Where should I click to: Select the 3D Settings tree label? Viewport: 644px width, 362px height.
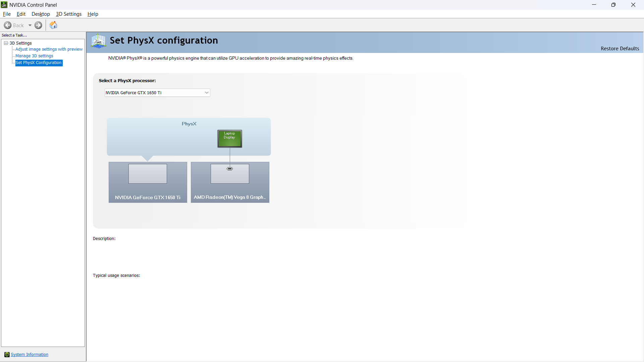click(x=21, y=43)
